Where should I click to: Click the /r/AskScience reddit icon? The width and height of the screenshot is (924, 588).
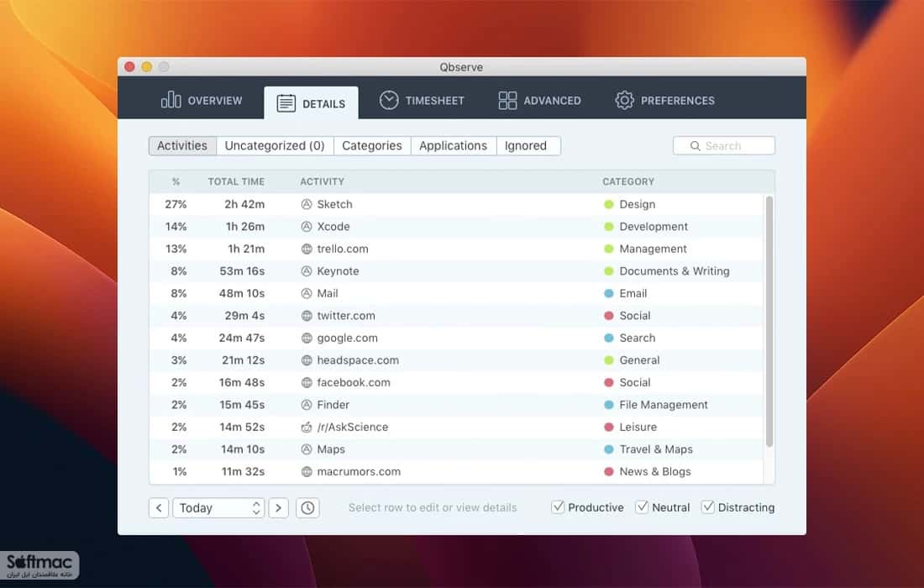(x=307, y=428)
